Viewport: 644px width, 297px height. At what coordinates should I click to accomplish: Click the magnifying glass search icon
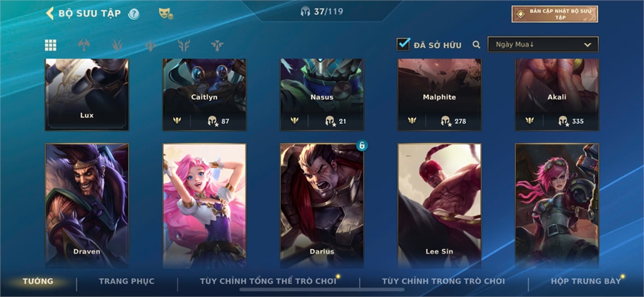(x=477, y=44)
